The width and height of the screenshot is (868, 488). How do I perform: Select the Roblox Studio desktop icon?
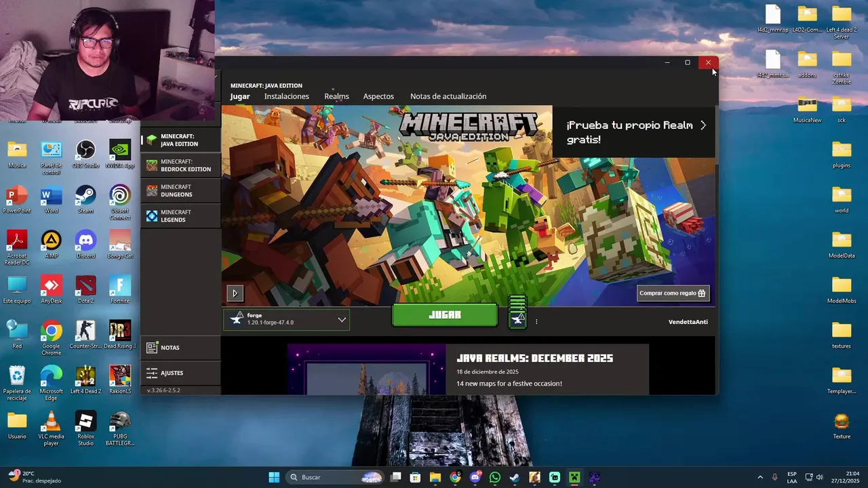click(x=85, y=428)
